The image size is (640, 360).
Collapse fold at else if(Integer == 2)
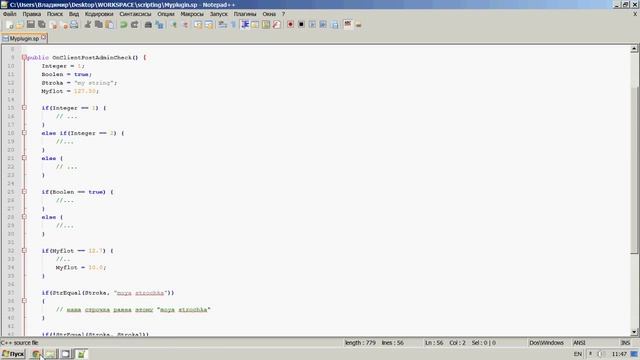[24, 133]
